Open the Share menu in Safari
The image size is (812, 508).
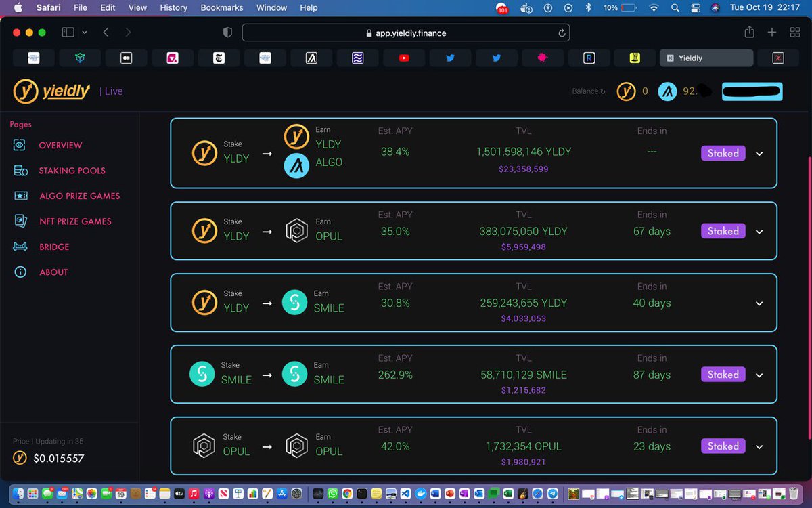(749, 32)
